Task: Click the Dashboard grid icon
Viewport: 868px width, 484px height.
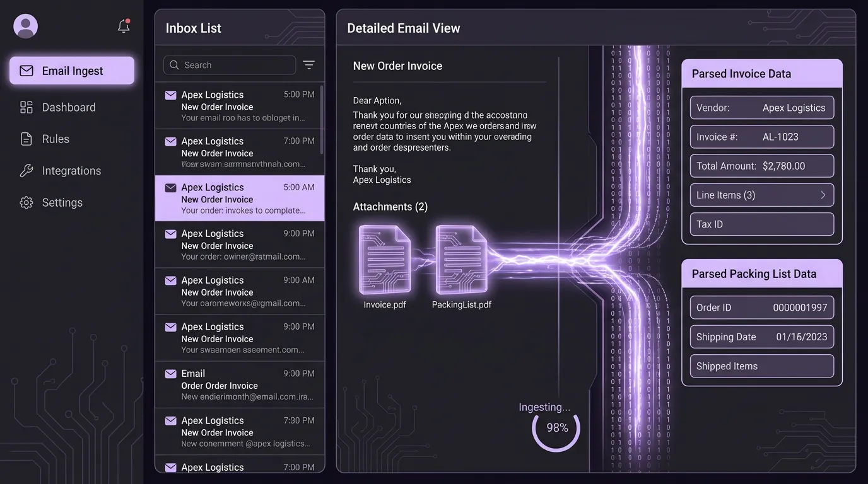Action: point(26,107)
